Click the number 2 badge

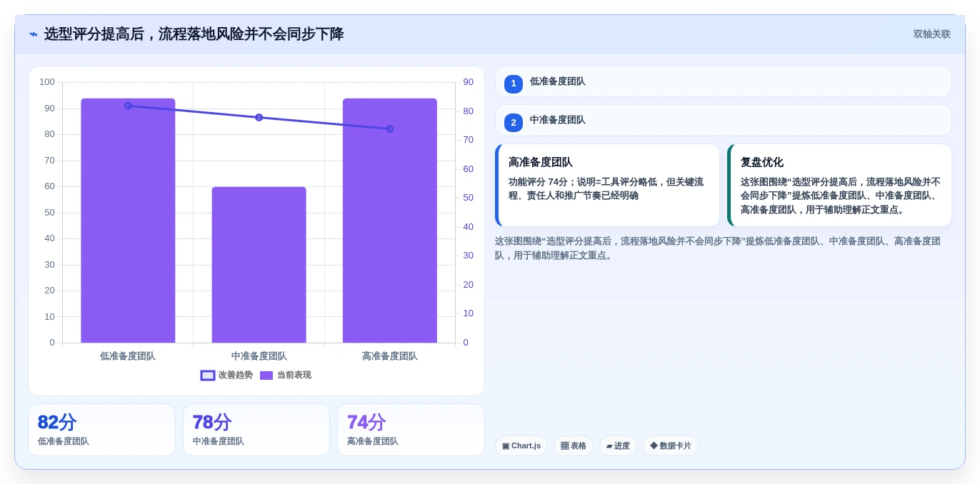click(514, 122)
